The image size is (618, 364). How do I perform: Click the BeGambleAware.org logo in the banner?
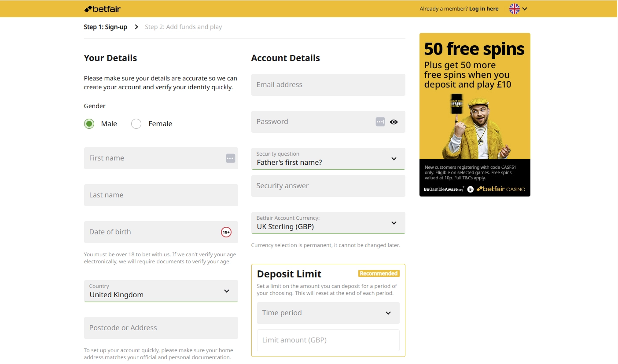pyautogui.click(x=442, y=189)
